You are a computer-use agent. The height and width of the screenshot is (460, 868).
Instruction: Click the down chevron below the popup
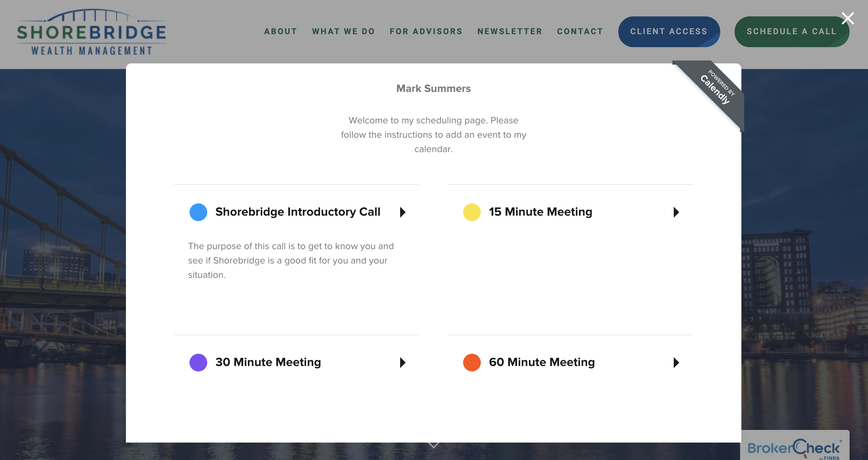434,445
